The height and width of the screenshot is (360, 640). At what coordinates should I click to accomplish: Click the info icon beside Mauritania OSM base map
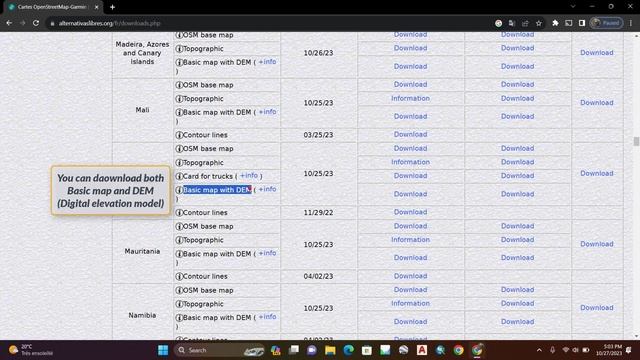(x=179, y=226)
